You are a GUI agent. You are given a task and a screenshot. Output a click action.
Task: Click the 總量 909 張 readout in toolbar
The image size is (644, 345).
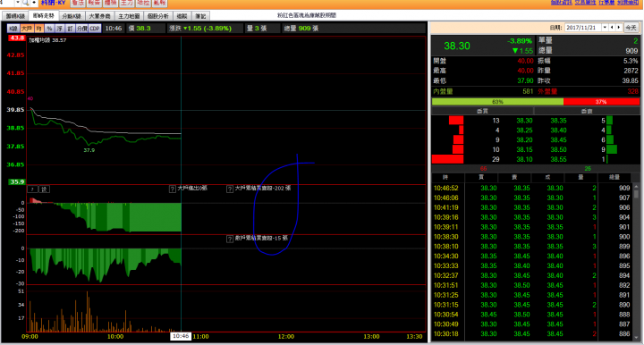pyautogui.click(x=301, y=29)
